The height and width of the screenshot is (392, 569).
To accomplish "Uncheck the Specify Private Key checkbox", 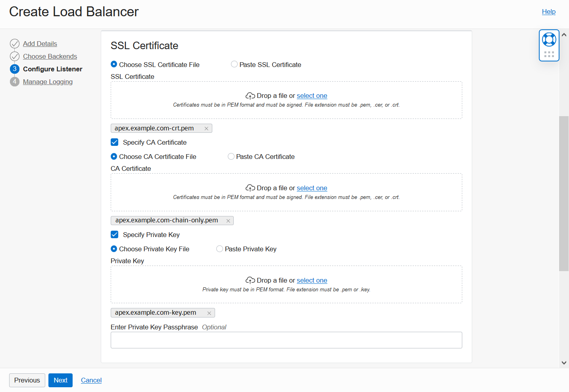I will (114, 234).
